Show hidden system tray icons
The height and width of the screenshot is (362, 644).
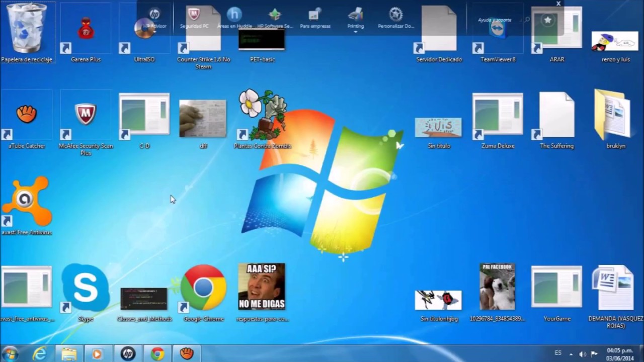click(x=571, y=354)
